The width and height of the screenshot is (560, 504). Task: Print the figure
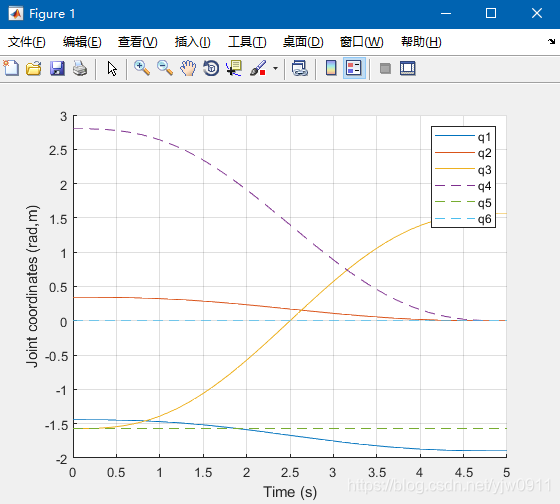(x=80, y=68)
